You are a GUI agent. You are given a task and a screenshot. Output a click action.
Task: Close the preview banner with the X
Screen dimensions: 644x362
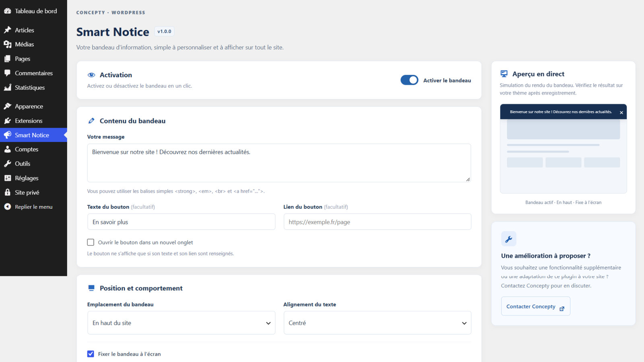621,113
